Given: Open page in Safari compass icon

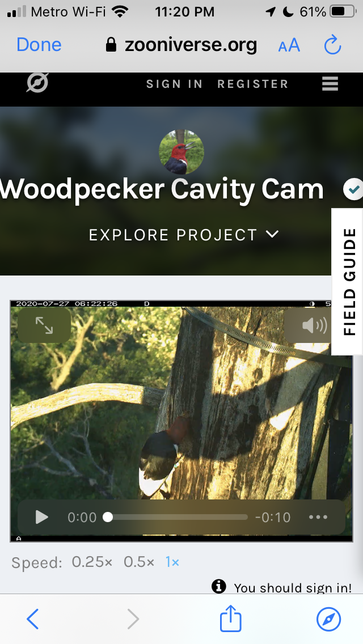Looking at the screenshot, I should [328, 618].
